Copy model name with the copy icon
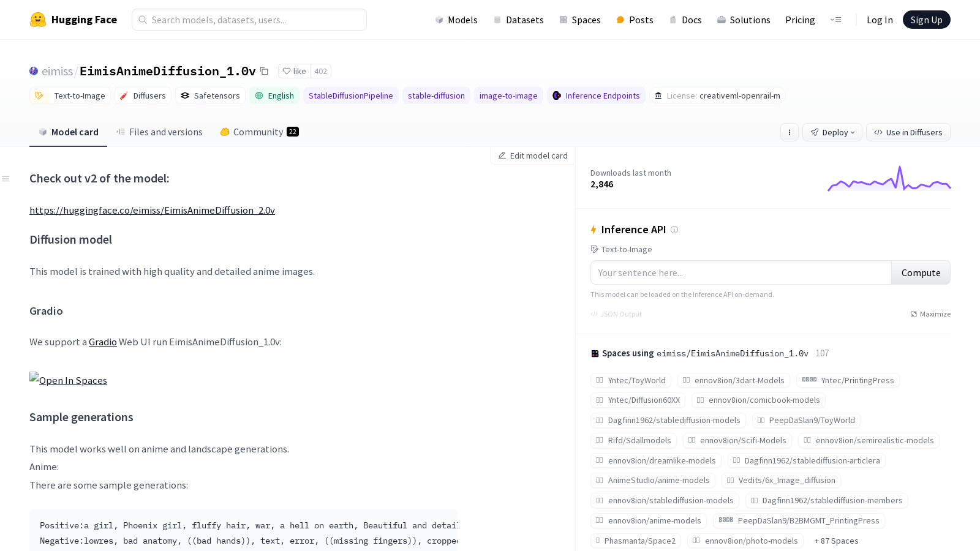Viewport: 980px width, 551px height. coord(264,71)
